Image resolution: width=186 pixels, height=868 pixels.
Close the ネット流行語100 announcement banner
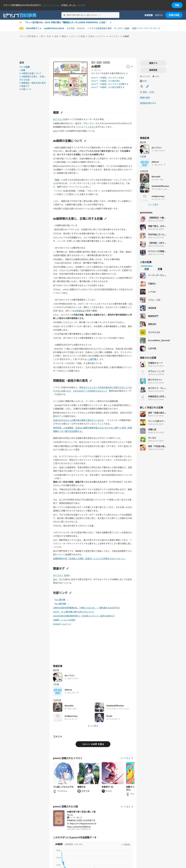[110, 23]
